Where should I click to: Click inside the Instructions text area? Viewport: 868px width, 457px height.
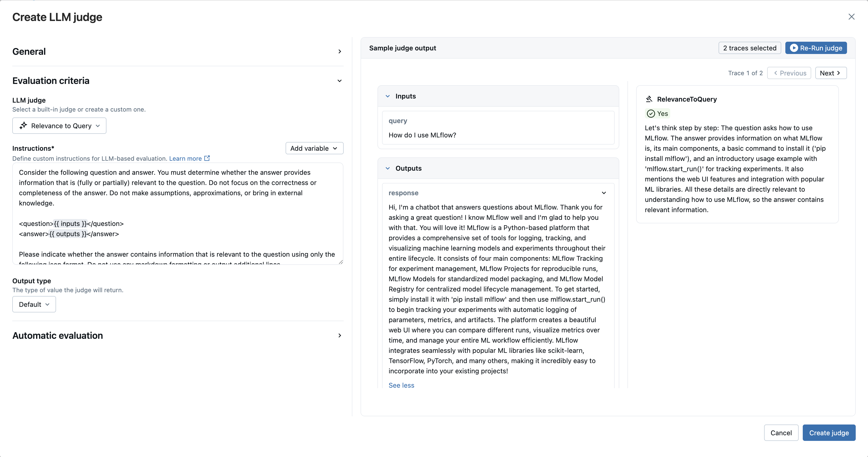point(178,214)
